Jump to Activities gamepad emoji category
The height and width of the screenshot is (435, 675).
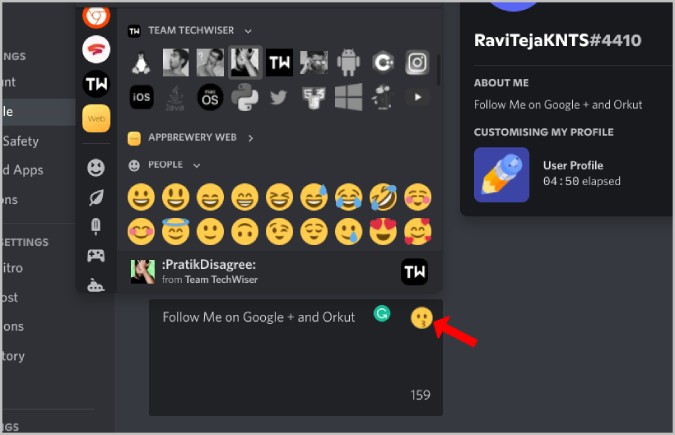click(96, 255)
